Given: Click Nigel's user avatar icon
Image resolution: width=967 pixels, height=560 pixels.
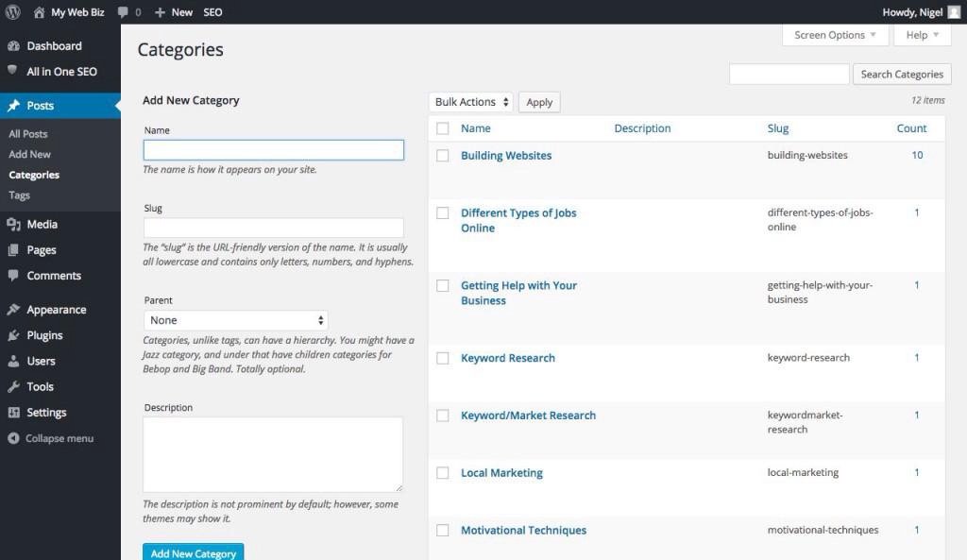Looking at the screenshot, I should 954,12.
